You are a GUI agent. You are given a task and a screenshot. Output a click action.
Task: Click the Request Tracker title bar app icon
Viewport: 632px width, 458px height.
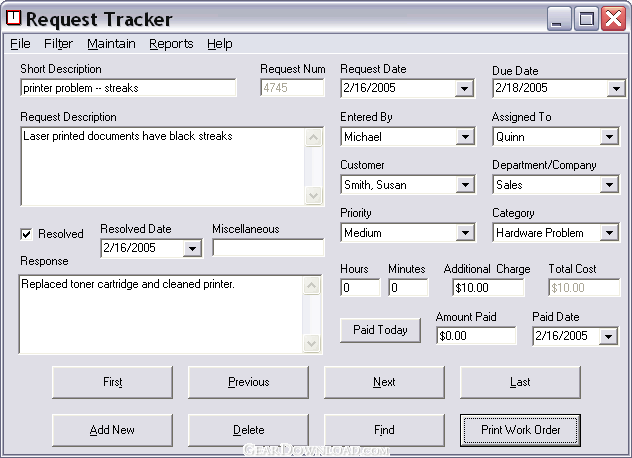pyautogui.click(x=13, y=18)
